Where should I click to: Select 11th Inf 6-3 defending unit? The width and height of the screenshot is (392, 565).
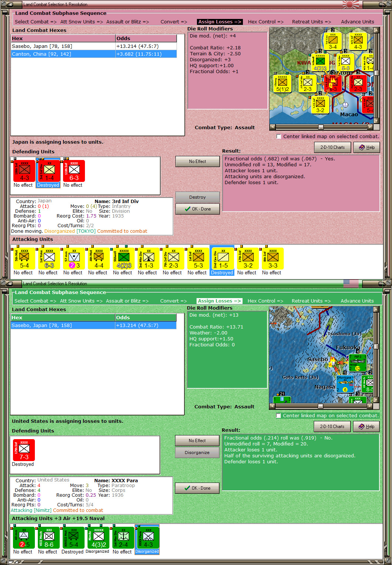point(74,171)
